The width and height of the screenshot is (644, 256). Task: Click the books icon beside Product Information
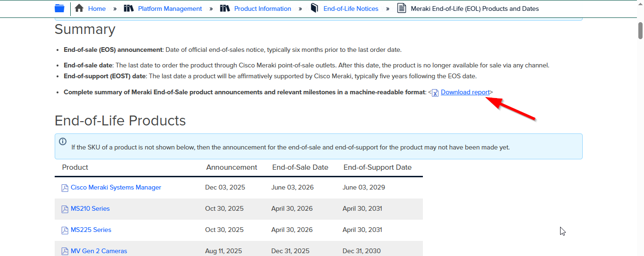click(225, 8)
